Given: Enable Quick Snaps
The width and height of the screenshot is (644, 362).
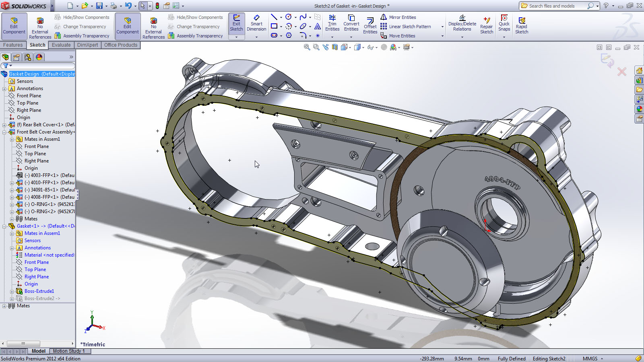Looking at the screenshot, I should pos(504,24).
